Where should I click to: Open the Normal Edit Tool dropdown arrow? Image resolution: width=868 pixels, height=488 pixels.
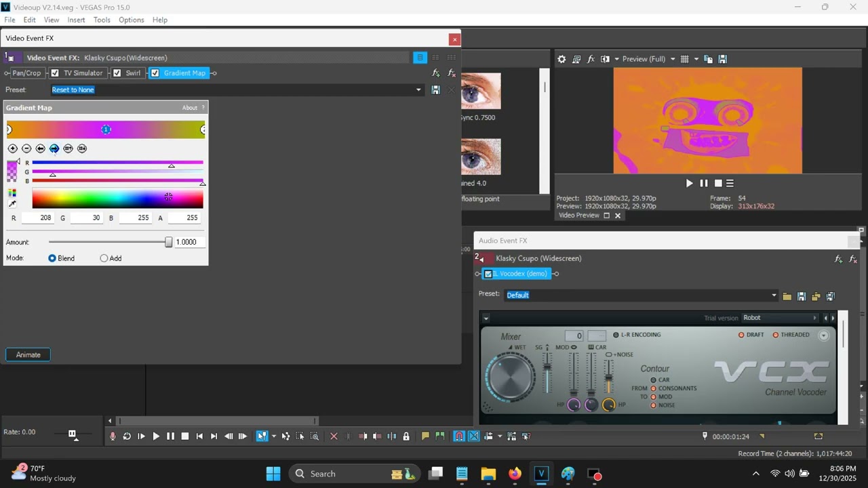tap(273, 436)
